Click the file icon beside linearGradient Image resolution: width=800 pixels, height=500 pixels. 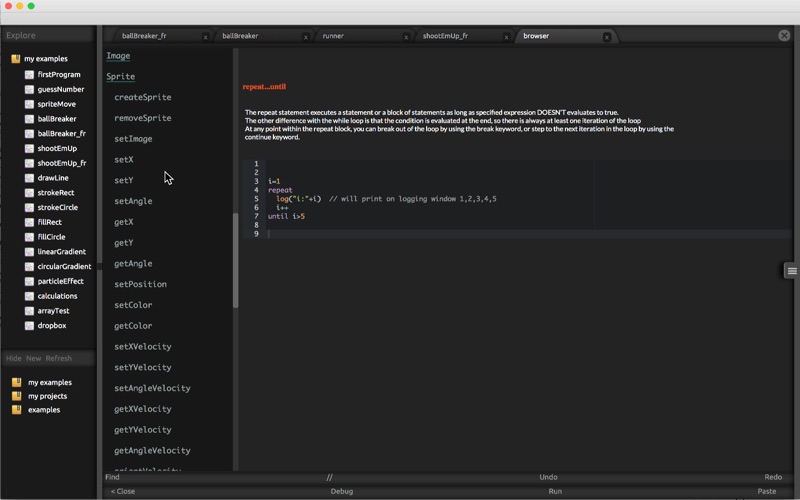(30, 252)
